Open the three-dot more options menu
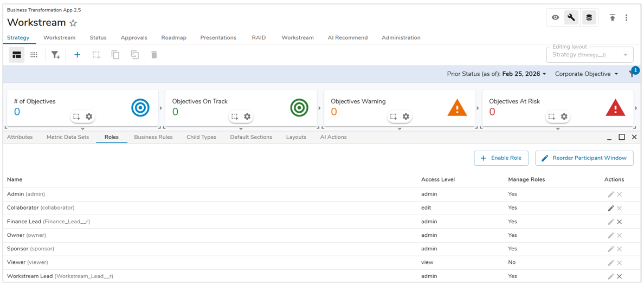Image resolution: width=644 pixels, height=285 pixels. pos(627,17)
